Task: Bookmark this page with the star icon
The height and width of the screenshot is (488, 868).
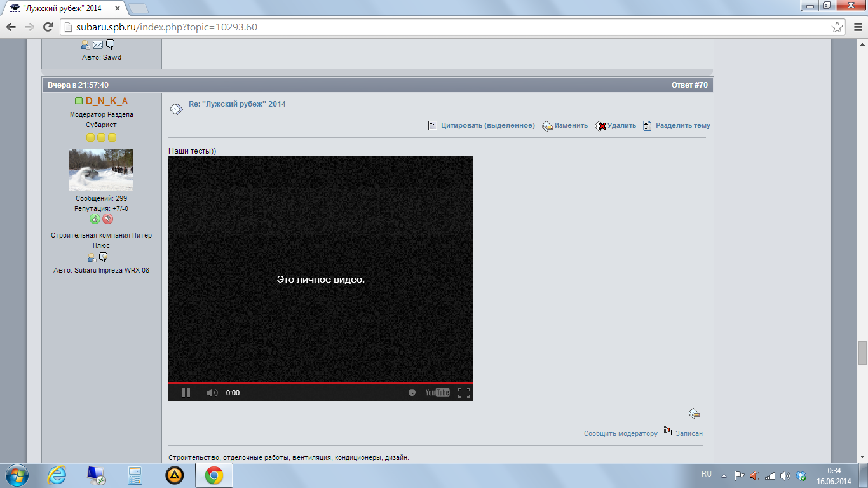Action: tap(837, 27)
